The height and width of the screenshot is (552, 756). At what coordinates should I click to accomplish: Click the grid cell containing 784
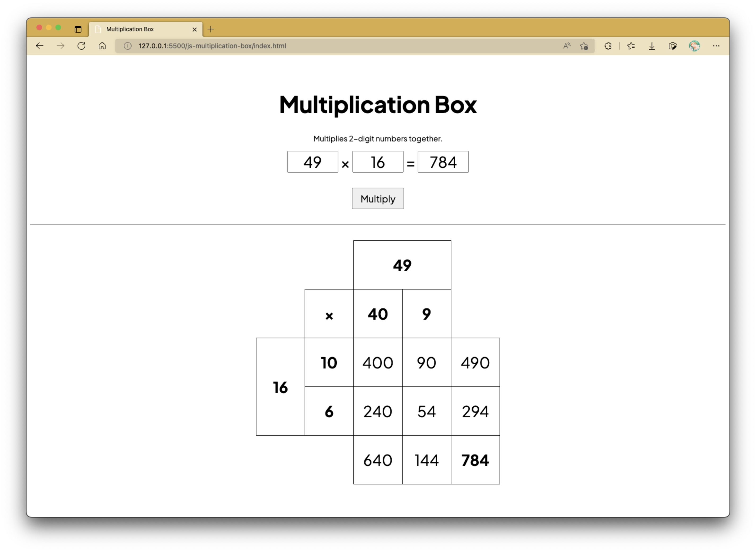pos(476,460)
